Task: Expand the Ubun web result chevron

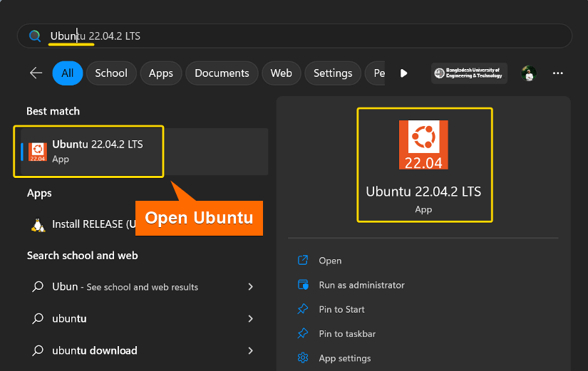Action: (x=250, y=287)
